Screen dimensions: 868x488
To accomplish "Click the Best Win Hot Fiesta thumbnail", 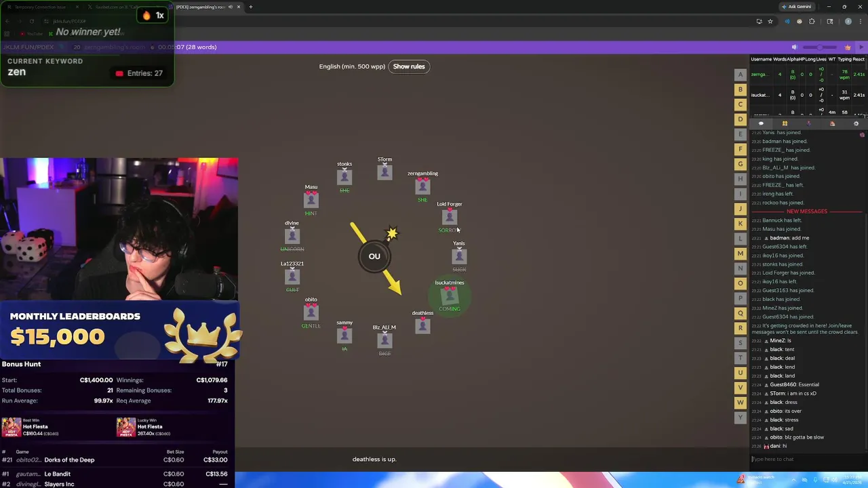I will (11, 427).
